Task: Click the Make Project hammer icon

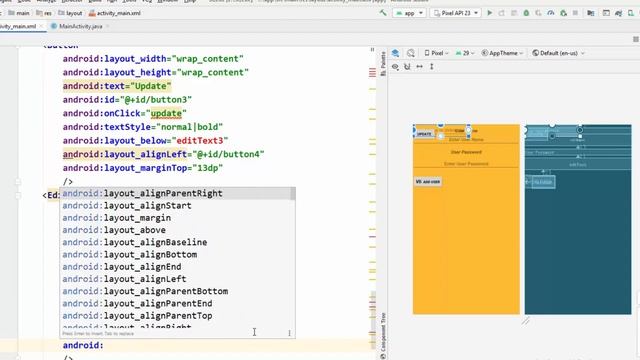Action: pos(383,13)
